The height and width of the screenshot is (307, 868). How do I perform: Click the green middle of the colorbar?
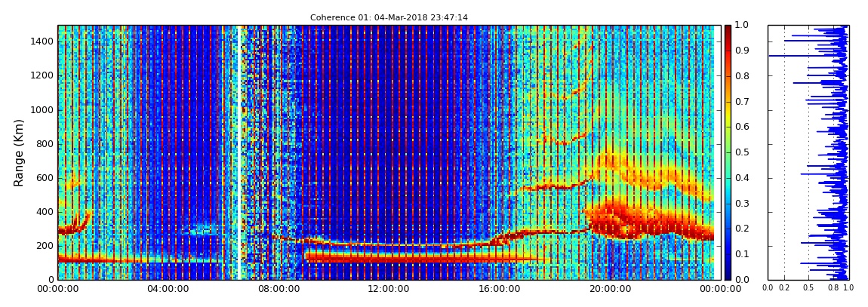tap(728, 152)
